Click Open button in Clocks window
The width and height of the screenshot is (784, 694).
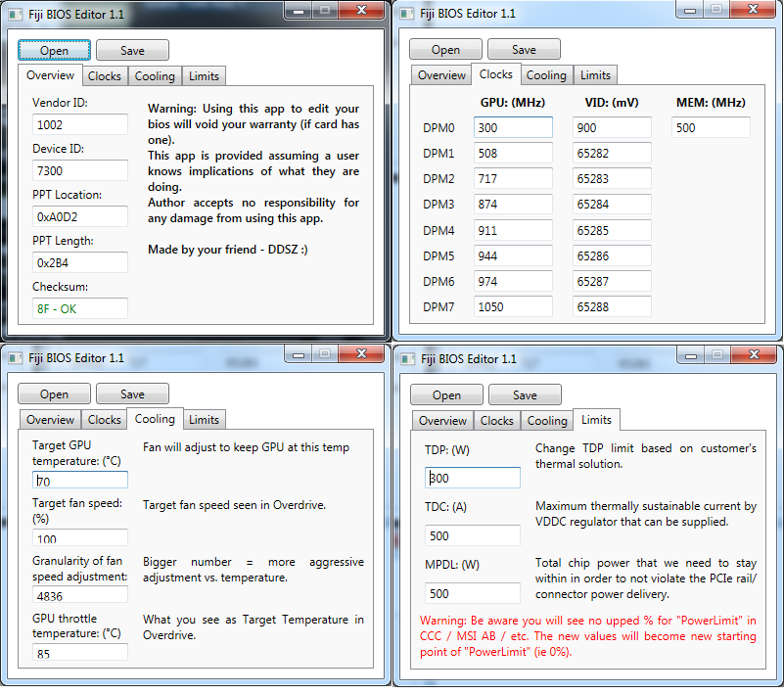[x=445, y=50]
